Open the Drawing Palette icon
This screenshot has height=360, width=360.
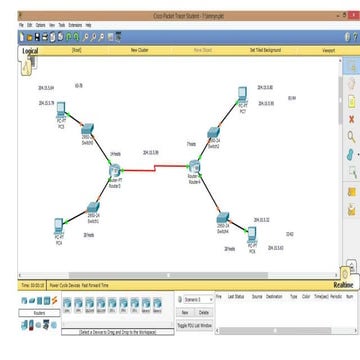[111, 37]
